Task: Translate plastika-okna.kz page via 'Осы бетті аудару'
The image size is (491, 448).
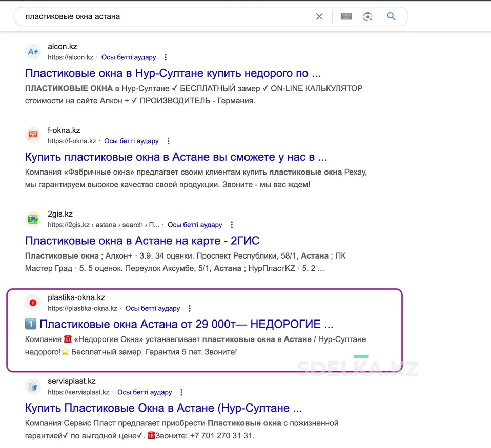Action: pos(153,308)
